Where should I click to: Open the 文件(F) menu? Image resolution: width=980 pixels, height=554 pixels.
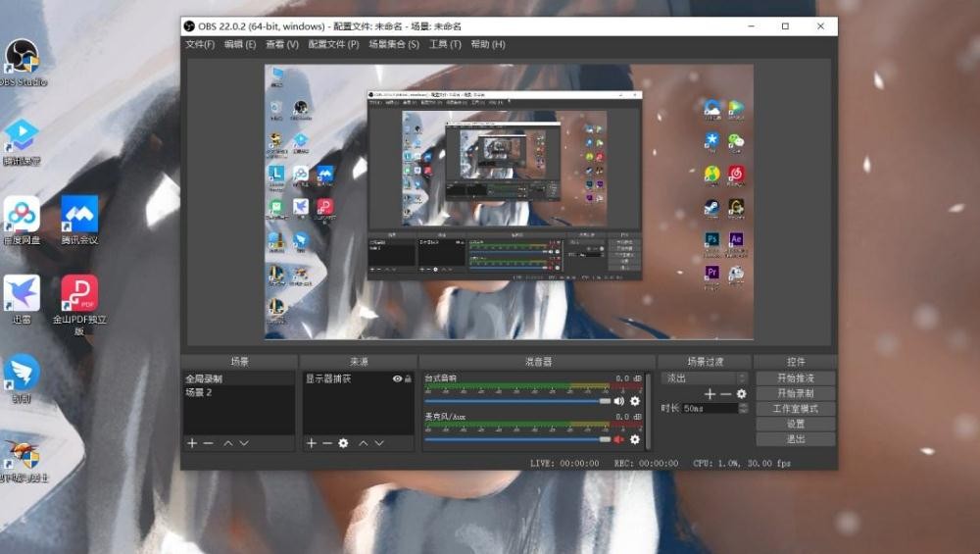click(200, 44)
